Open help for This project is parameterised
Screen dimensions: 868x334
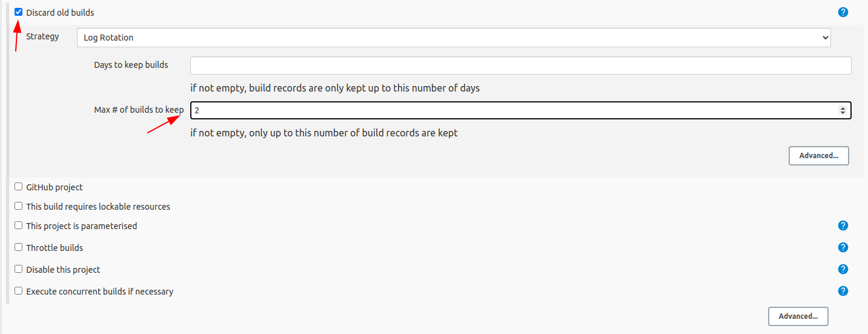pos(843,225)
